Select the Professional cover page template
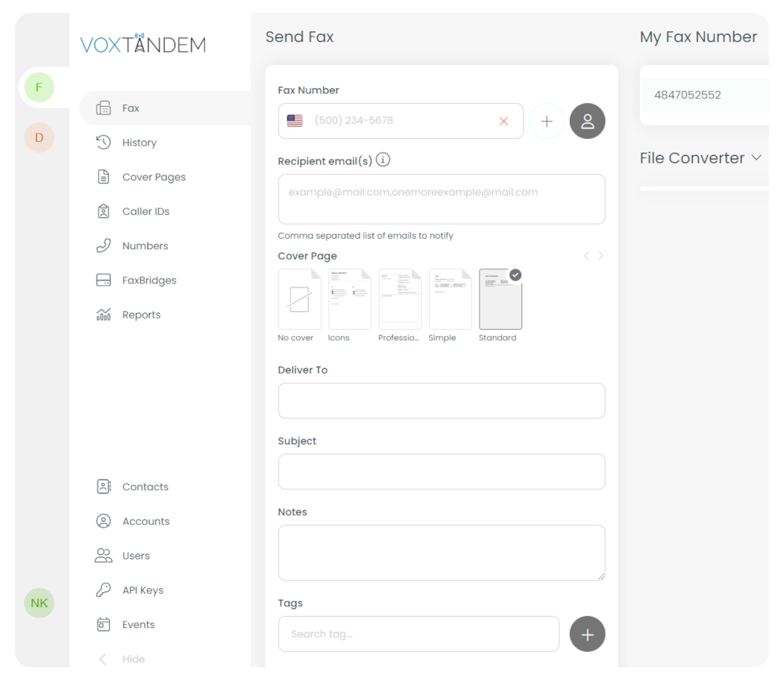The height and width of the screenshot is (681, 784). tap(400, 299)
